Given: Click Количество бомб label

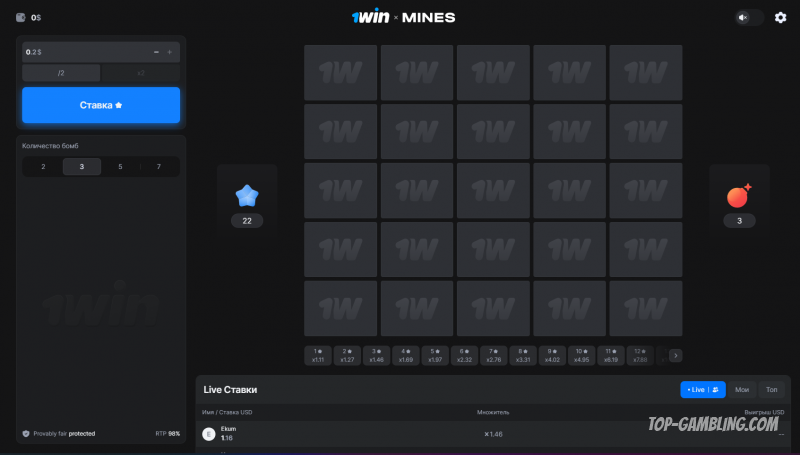Looking at the screenshot, I should [50, 146].
